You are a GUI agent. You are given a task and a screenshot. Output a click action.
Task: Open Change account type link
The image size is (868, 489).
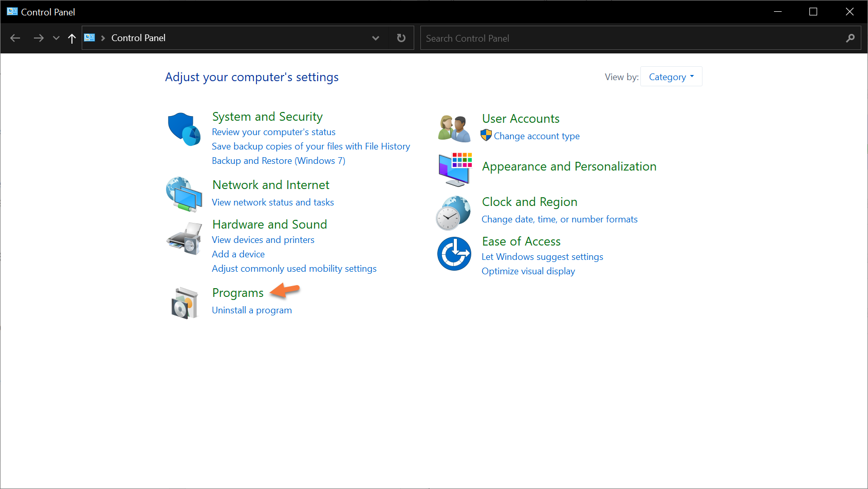[537, 136]
